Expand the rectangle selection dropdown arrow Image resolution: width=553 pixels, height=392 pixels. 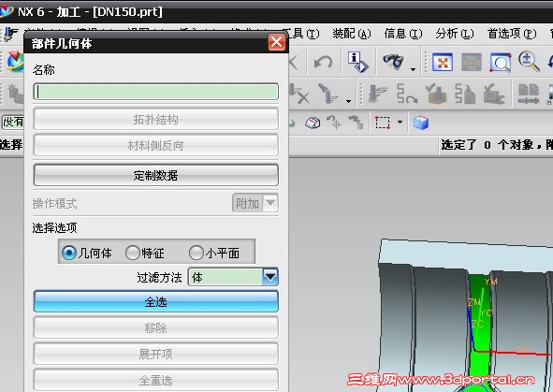(400, 122)
